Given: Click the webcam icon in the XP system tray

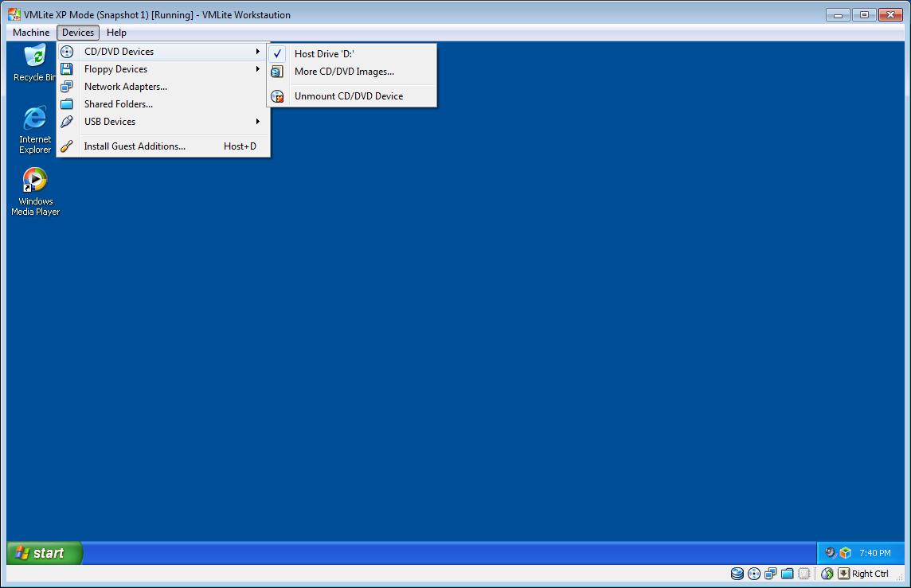Looking at the screenshot, I should (831, 552).
